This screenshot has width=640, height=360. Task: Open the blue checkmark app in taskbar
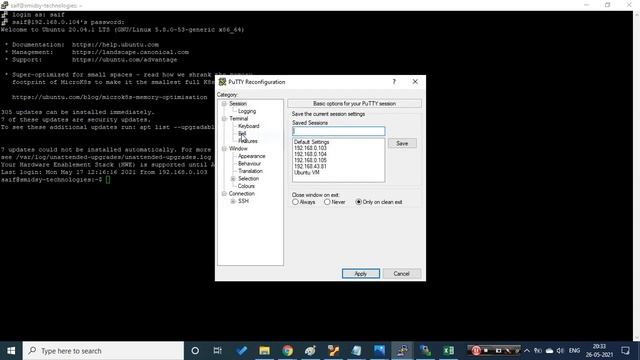click(241, 351)
